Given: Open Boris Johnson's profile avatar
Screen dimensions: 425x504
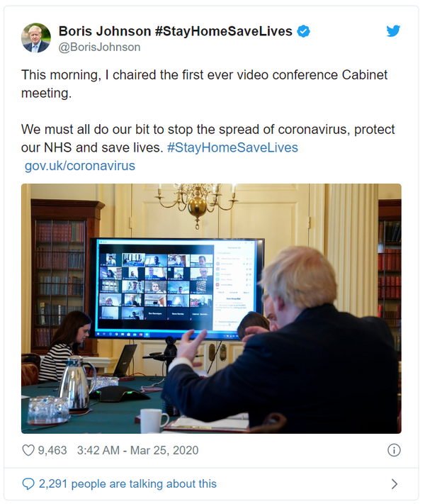Looking at the screenshot, I should point(36,38).
